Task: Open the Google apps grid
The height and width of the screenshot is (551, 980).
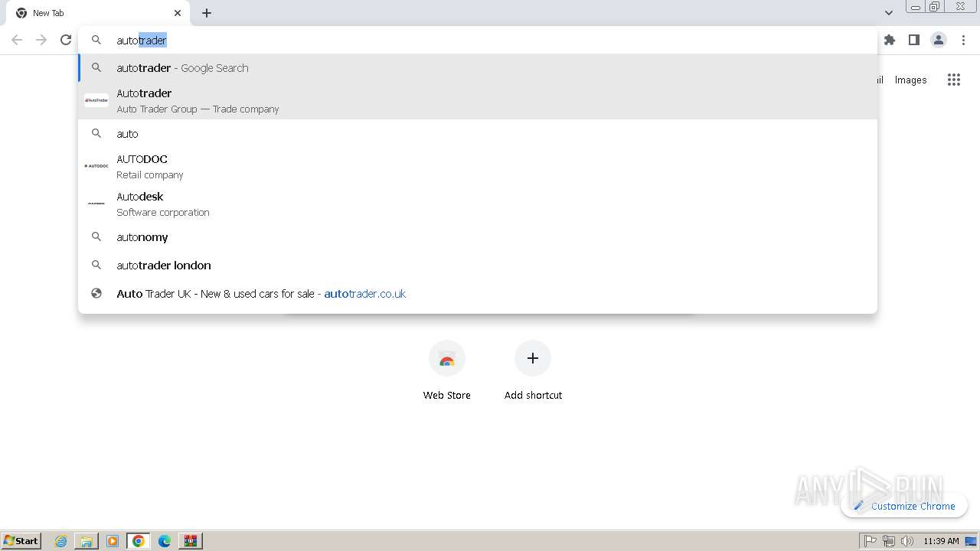Action: (953, 80)
